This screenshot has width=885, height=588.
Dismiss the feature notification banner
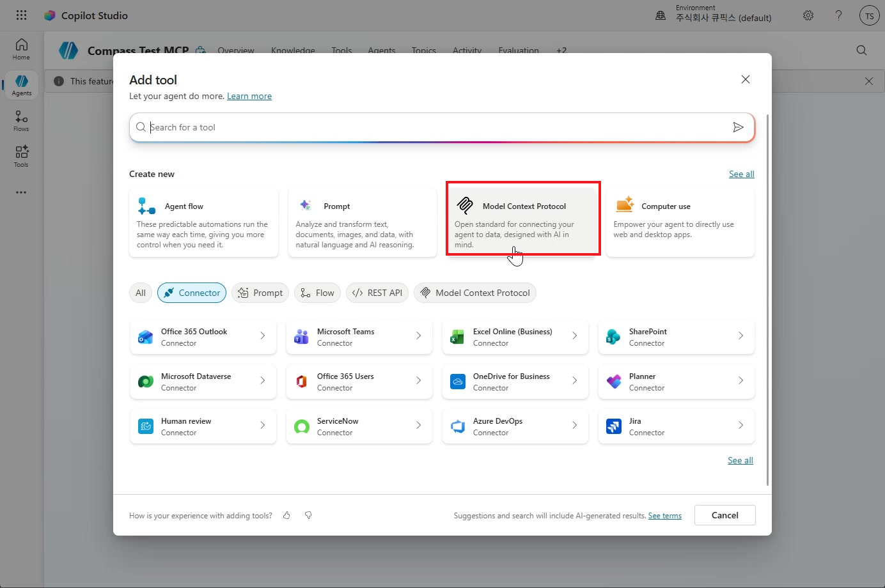(x=868, y=81)
